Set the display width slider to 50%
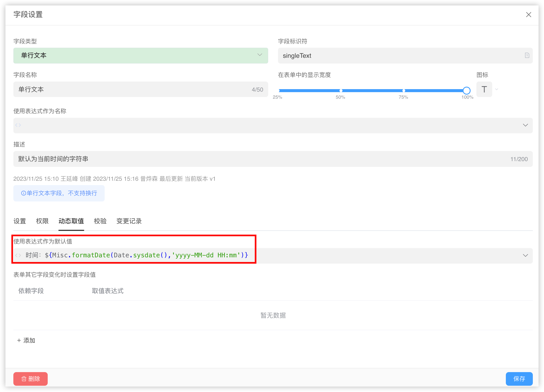This screenshot has width=544, height=392. pyautogui.click(x=341, y=91)
